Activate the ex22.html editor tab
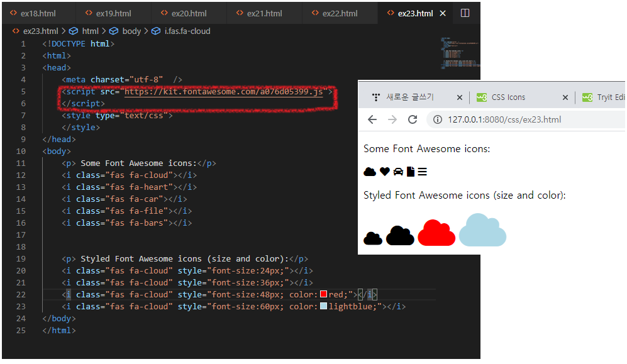 [340, 13]
